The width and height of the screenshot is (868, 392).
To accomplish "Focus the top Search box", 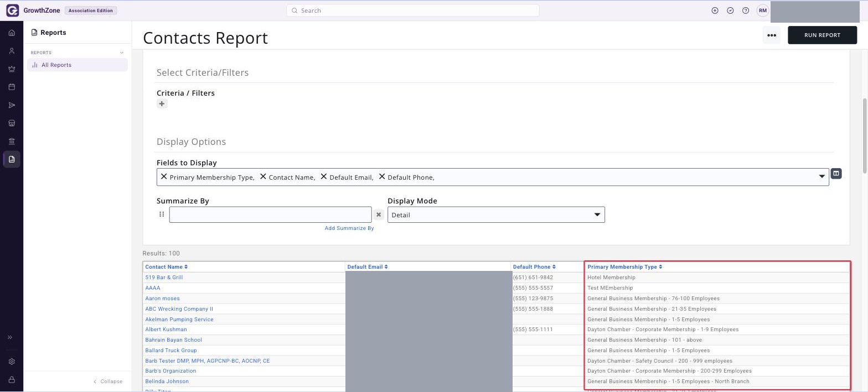I will click(412, 11).
